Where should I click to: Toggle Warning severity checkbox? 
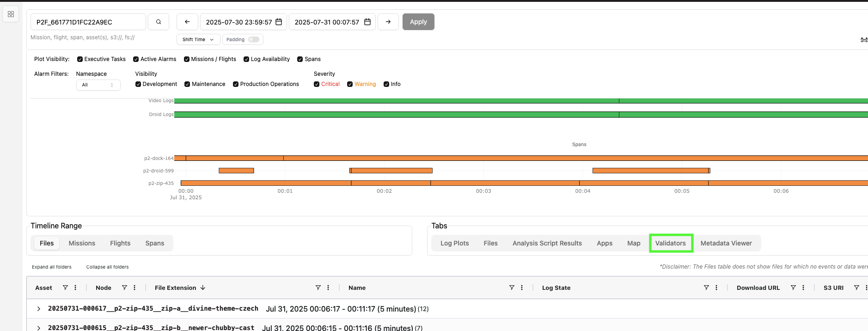(x=350, y=84)
